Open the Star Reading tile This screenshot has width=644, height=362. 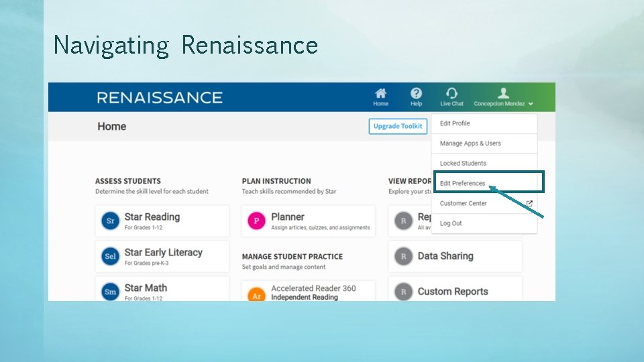[x=162, y=221]
